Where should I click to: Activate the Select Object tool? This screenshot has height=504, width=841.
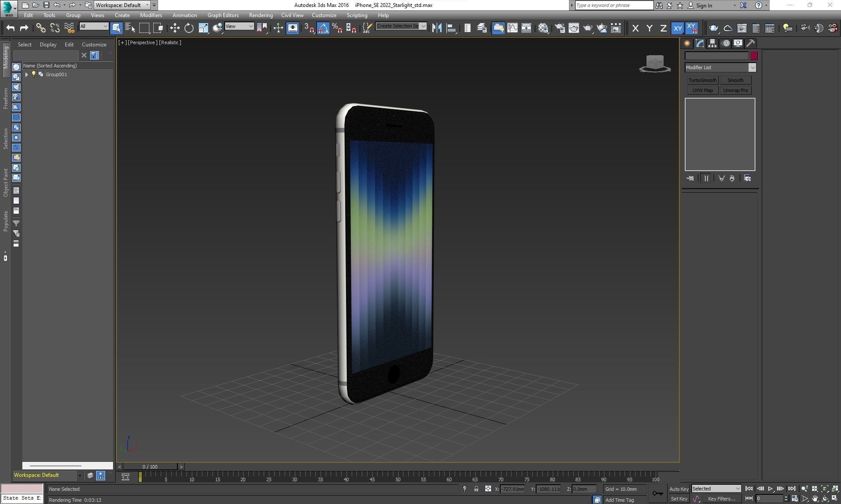tap(116, 28)
